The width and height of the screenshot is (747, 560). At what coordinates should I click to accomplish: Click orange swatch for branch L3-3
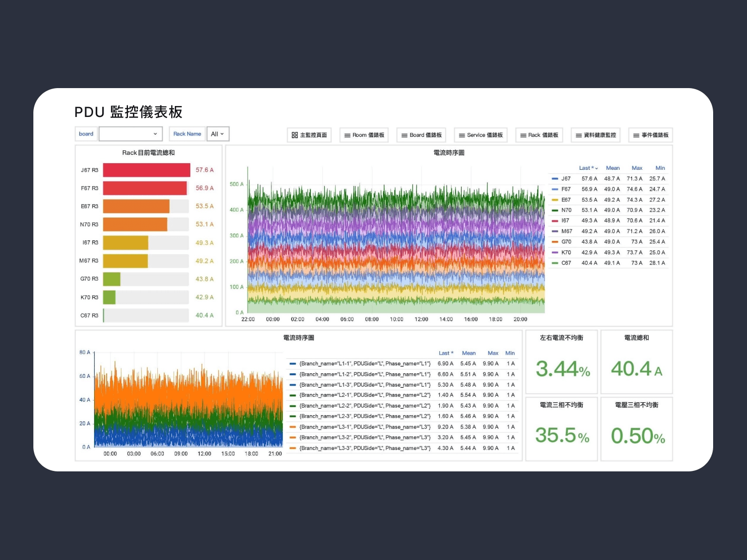(293, 448)
